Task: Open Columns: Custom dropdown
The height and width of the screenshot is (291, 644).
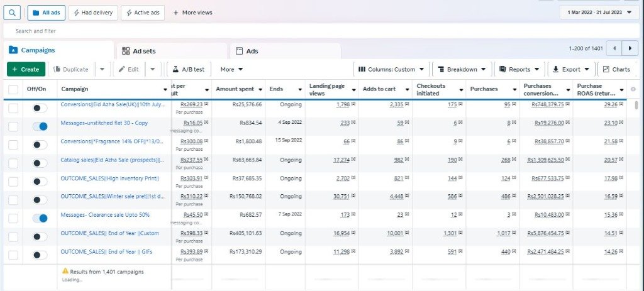Action: pyautogui.click(x=391, y=69)
